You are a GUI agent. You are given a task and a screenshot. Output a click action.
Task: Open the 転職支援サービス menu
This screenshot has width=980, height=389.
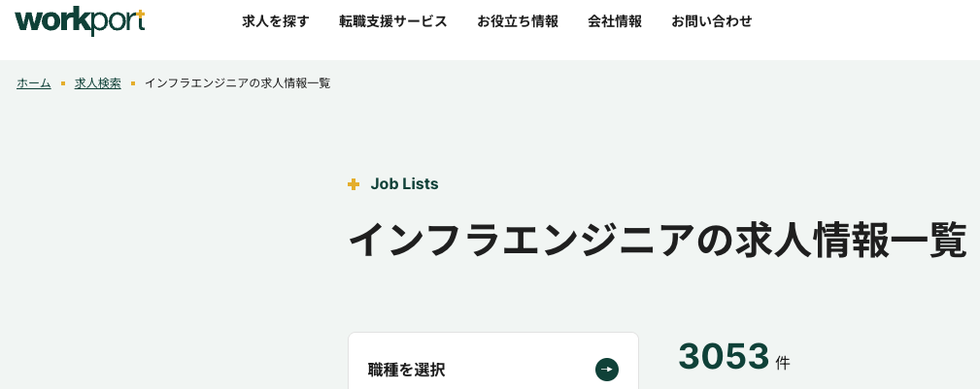coord(393,21)
